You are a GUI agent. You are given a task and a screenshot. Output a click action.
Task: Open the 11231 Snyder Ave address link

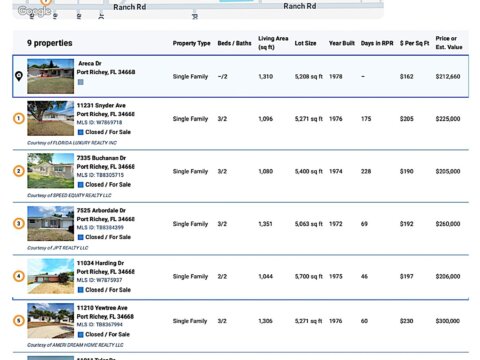(x=106, y=110)
